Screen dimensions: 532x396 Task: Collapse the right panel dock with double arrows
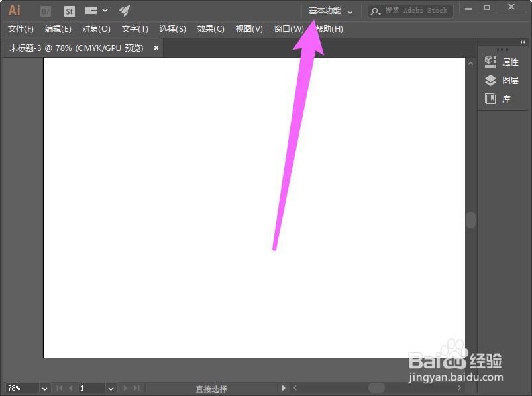[522, 42]
